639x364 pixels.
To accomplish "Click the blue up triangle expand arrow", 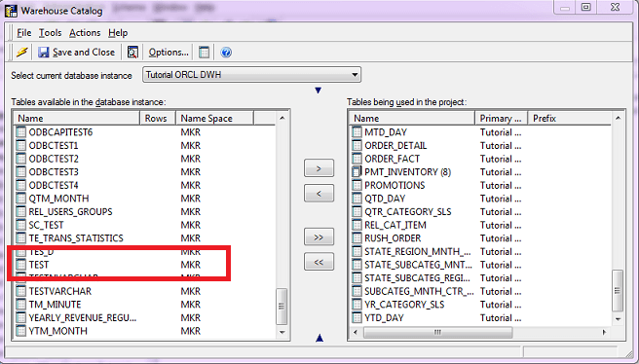I will [319, 338].
